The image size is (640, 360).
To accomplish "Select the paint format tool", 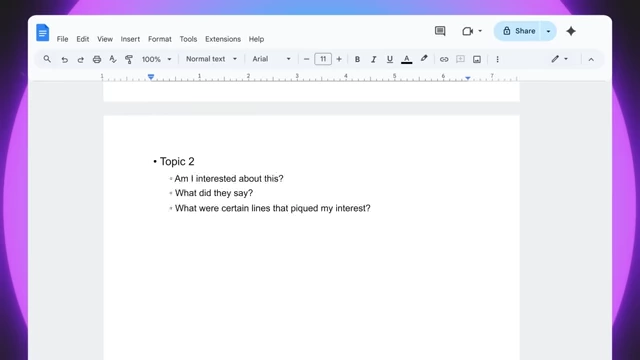I will tap(129, 60).
